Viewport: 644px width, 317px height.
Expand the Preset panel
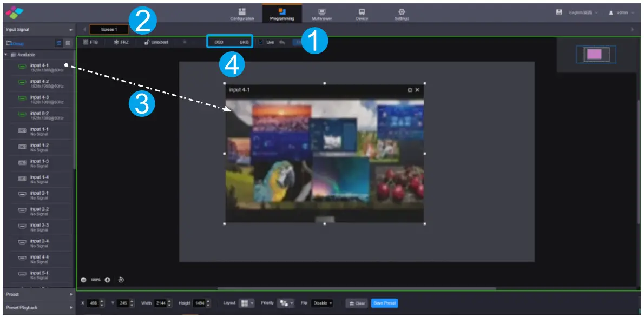click(x=38, y=294)
